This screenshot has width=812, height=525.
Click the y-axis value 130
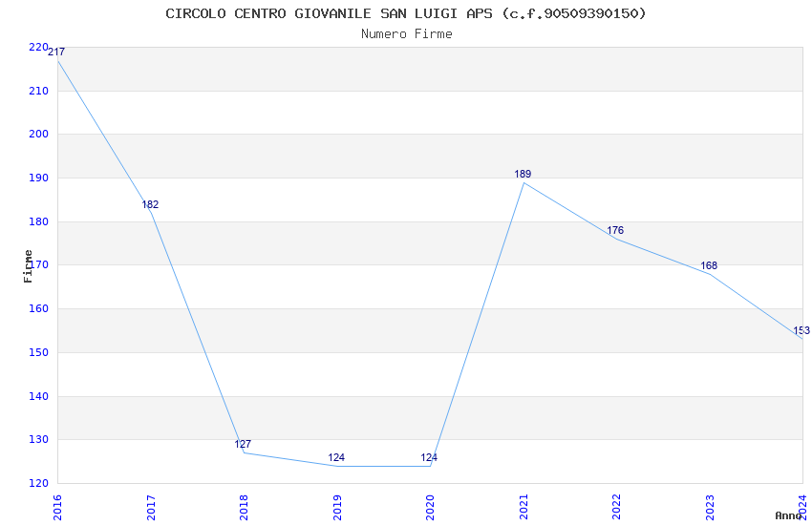tap(39, 439)
